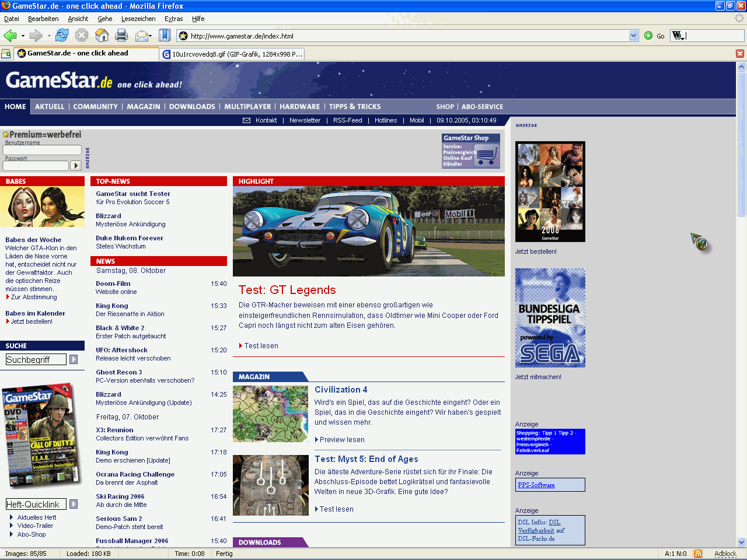
Task: Open the Back button history dropdown arrow
Action: pyautogui.click(x=22, y=36)
